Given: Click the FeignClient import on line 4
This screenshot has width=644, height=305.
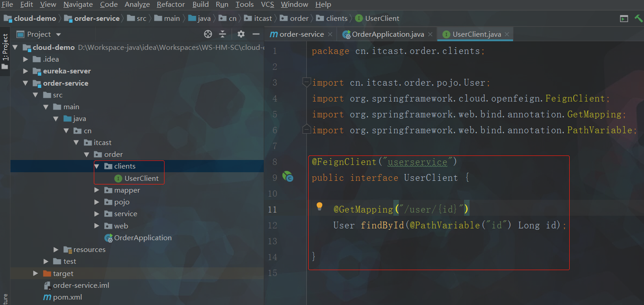Looking at the screenshot, I should coord(575,98).
